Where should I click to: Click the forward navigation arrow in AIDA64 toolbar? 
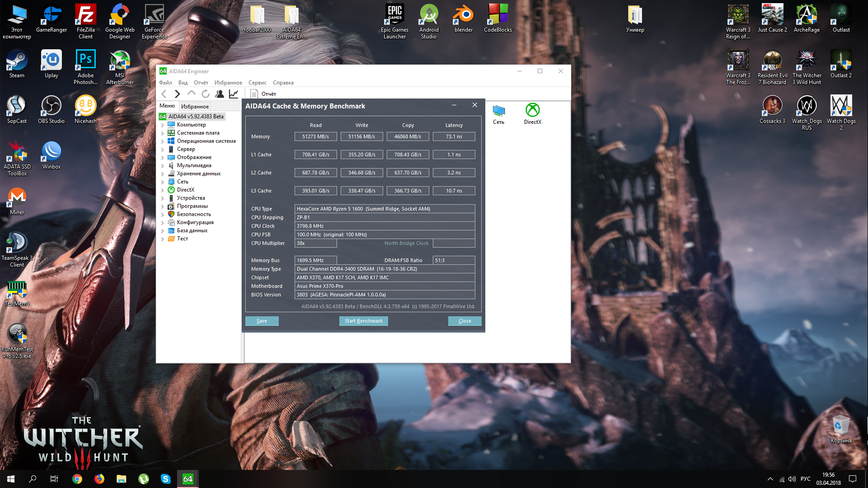point(177,94)
